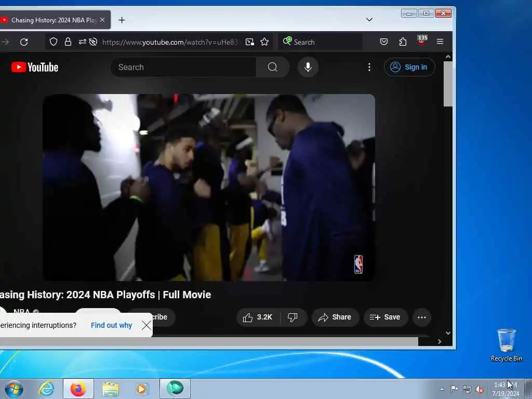The image size is (532, 399).
Task: Dismiss the interruptions popup with X
Action: (147, 325)
